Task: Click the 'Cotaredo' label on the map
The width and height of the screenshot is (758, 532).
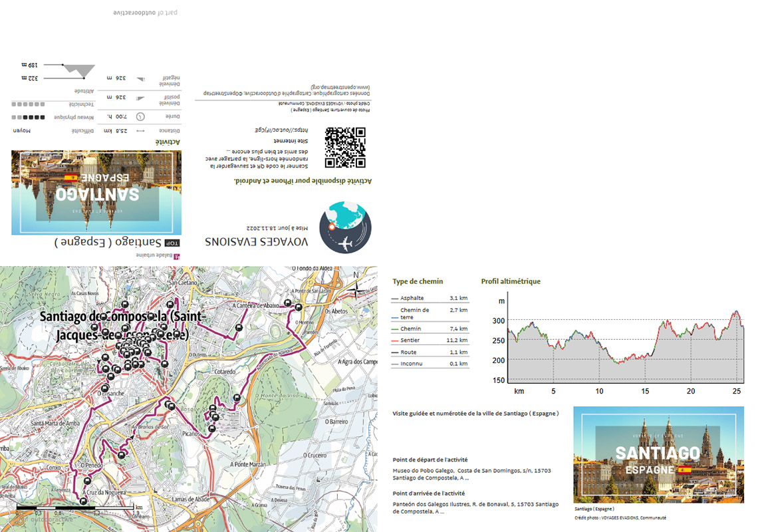Action: (225, 372)
